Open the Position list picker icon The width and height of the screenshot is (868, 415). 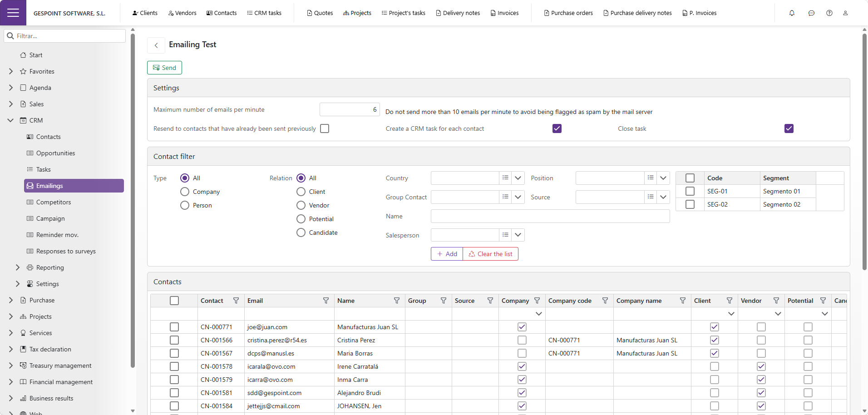point(651,178)
